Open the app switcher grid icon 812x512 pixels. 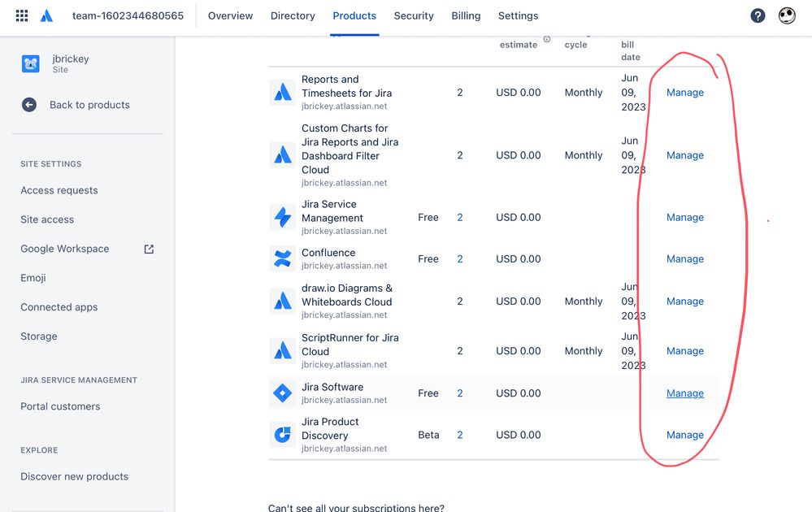tap(22, 15)
